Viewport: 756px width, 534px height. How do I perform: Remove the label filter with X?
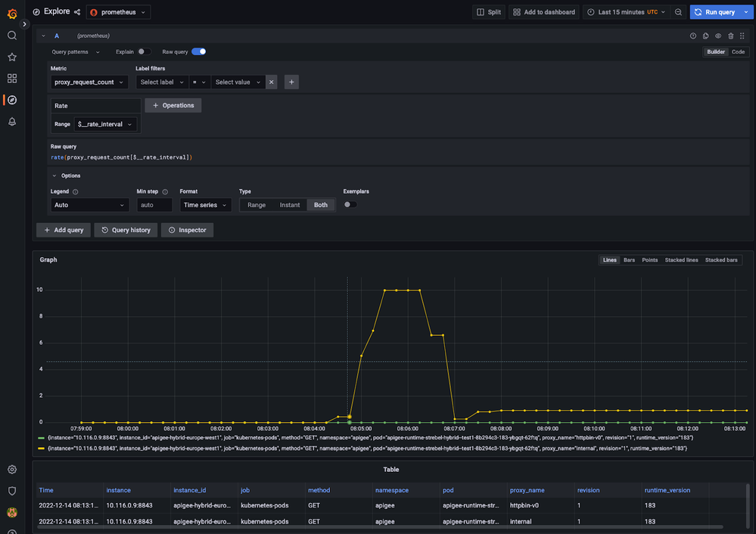click(272, 82)
